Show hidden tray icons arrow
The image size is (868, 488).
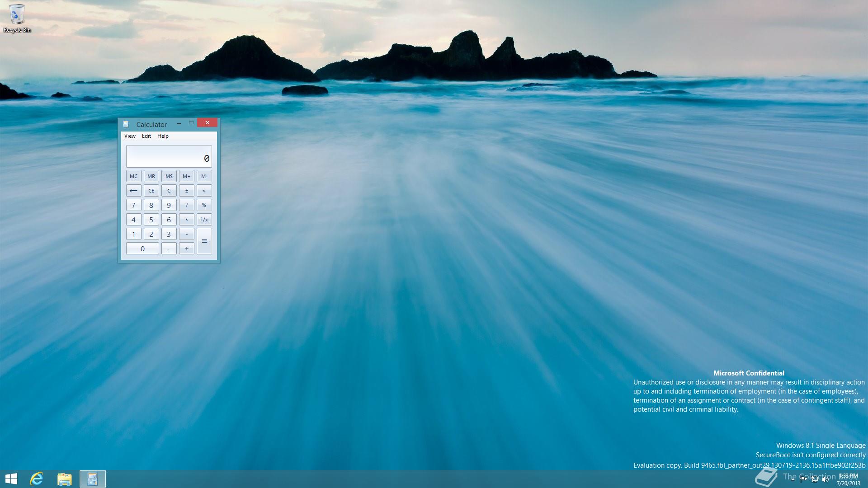point(793,479)
